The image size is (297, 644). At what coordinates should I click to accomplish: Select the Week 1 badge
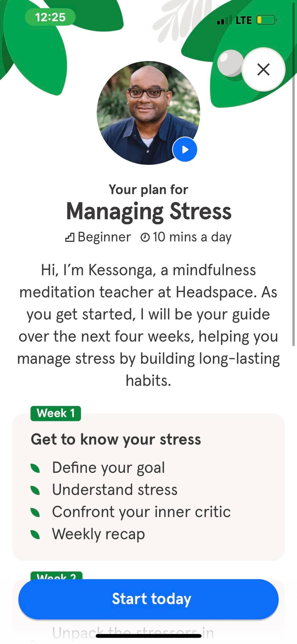pyautogui.click(x=56, y=413)
